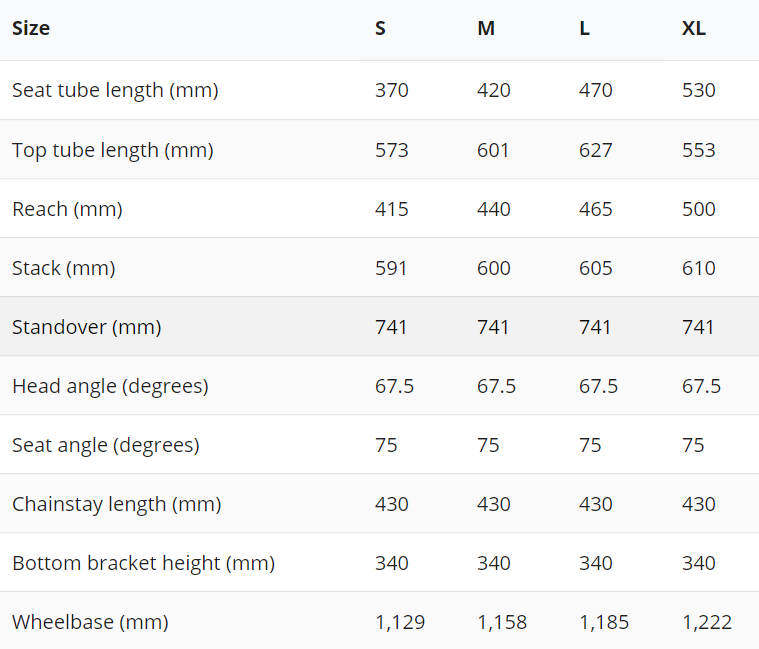
Task: Click the Size column header
Action: (x=31, y=28)
